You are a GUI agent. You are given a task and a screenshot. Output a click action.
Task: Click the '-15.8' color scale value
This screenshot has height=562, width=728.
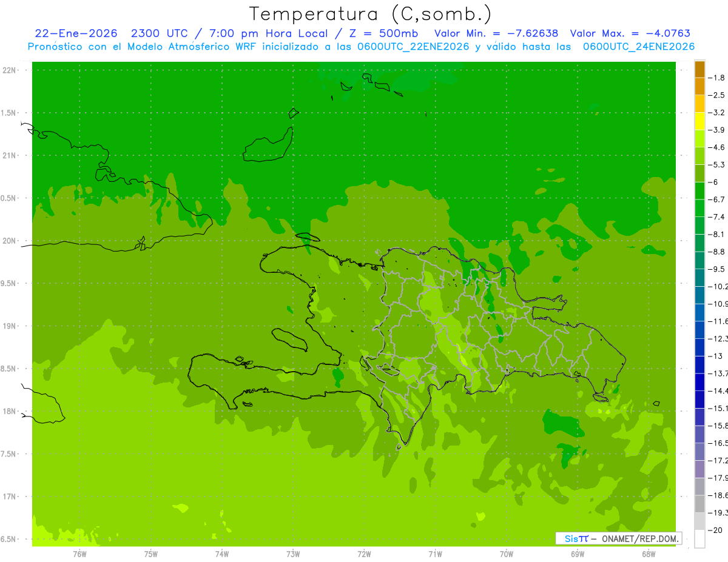(x=718, y=426)
